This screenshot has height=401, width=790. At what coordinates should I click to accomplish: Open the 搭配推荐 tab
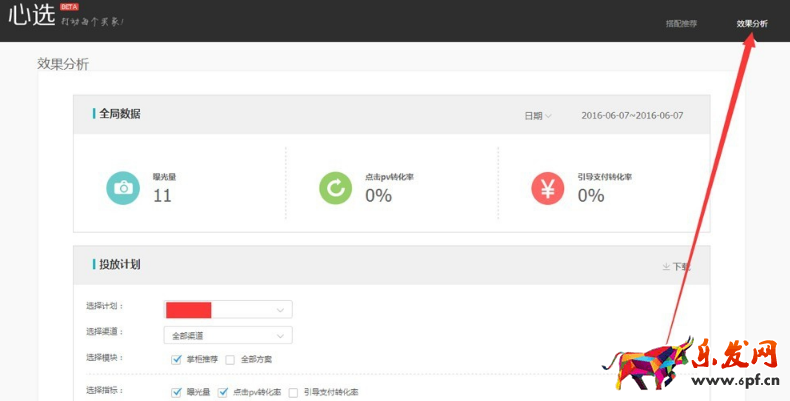coord(681,24)
